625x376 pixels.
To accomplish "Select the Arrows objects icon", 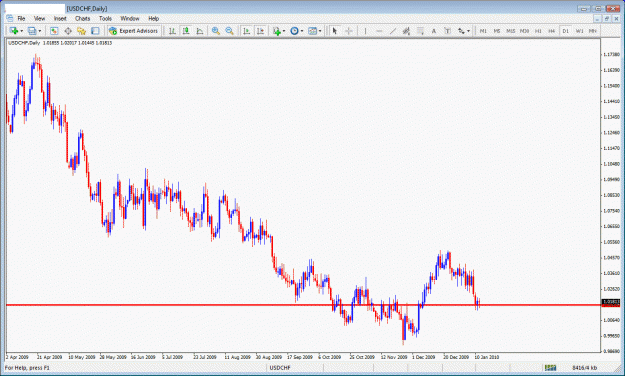I will tap(461, 31).
